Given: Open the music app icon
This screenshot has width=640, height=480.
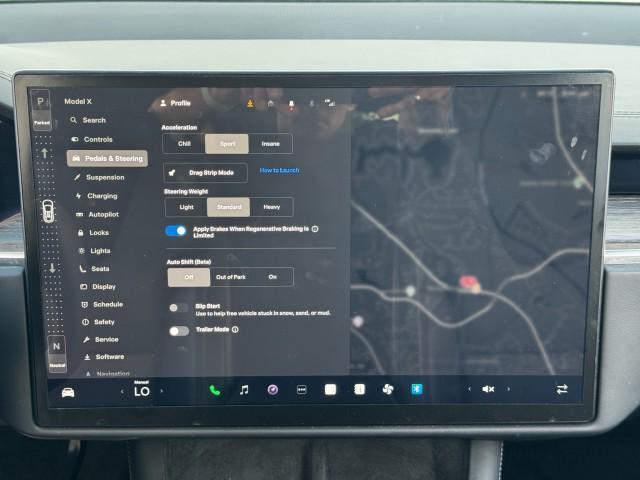Looking at the screenshot, I should coord(243,390).
